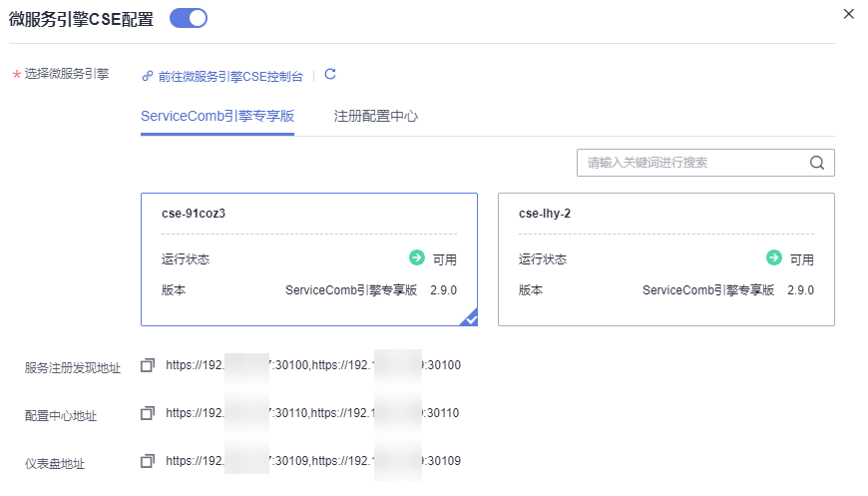Click the selected checkmark on cse-91coz3 card
The height and width of the screenshot is (496, 868).
pos(469,318)
